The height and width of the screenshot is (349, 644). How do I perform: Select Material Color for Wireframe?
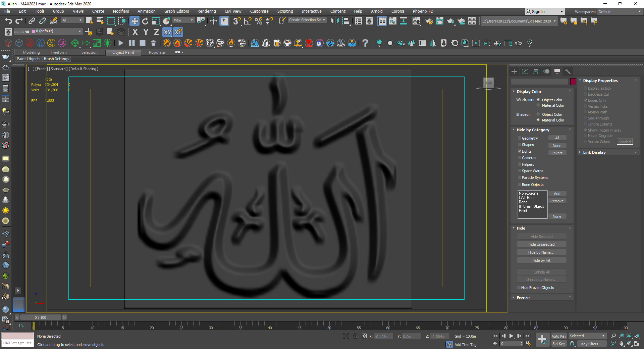click(538, 105)
